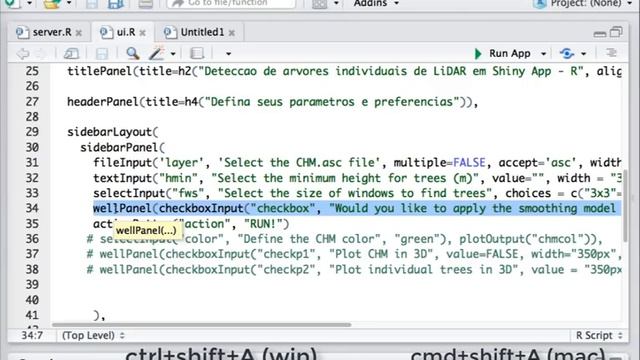Click commented chmcol line 36

(x=345, y=239)
